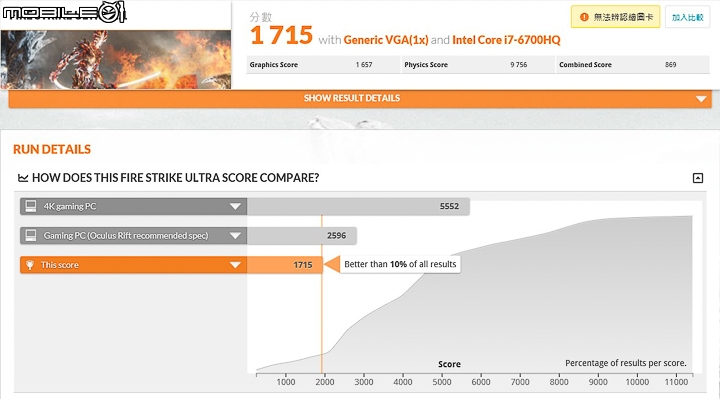Click chart icon beside HOW DOES THIS heading
Screen dimensions: 720x399
point(23,178)
